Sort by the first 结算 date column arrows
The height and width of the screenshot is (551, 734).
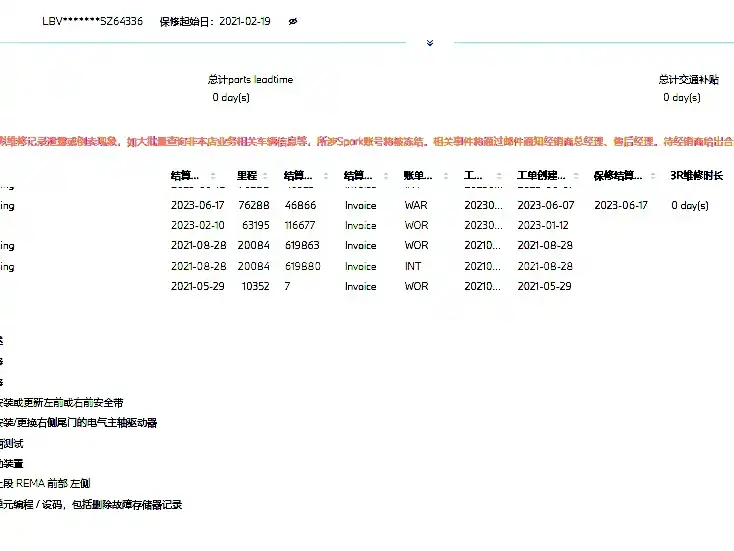[x=213, y=176]
